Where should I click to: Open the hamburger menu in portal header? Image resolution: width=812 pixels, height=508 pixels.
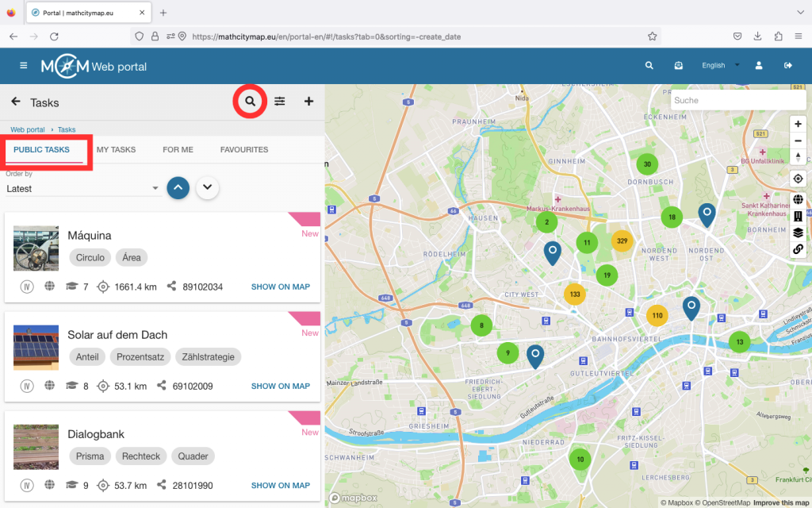pyautogui.click(x=24, y=66)
